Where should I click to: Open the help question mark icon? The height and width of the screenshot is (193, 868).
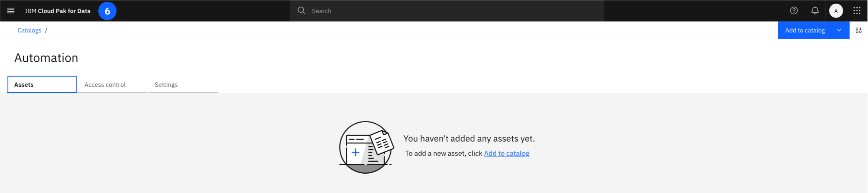tap(794, 11)
